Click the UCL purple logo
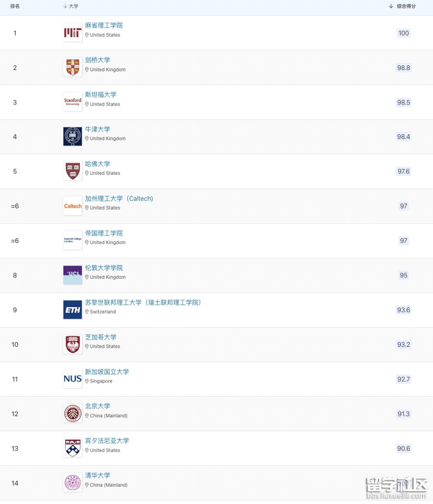Screen dimensions: 433x504 pos(73,275)
